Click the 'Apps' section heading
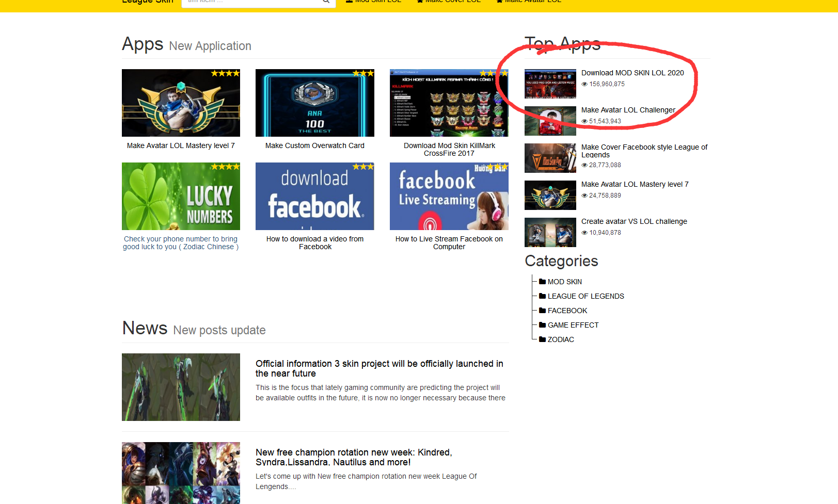This screenshot has width=838, height=504. [143, 44]
